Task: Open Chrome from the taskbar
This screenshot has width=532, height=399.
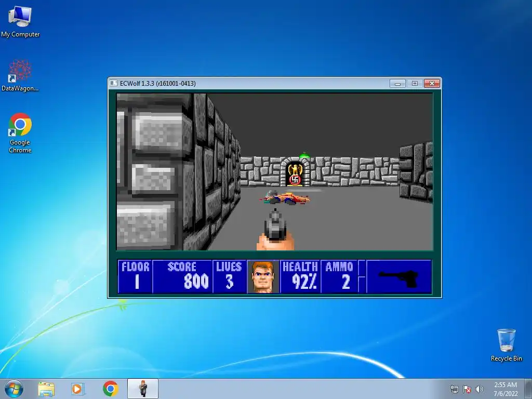Action: coord(110,389)
